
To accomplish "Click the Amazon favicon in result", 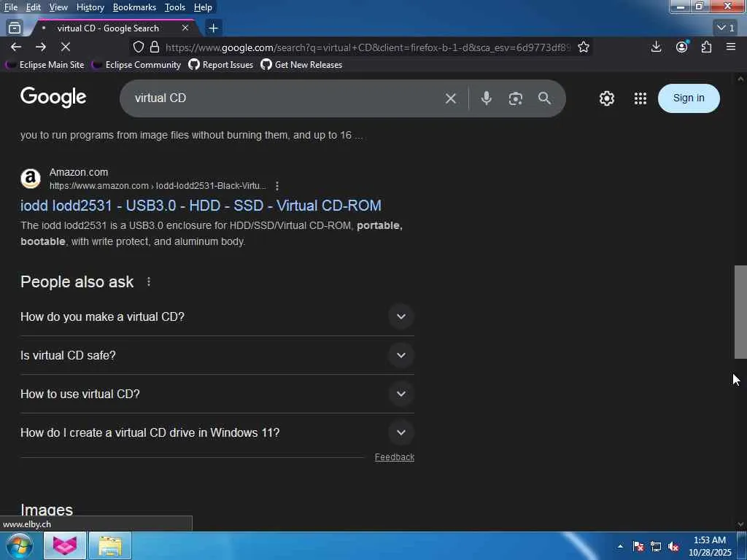I will 31,179.
